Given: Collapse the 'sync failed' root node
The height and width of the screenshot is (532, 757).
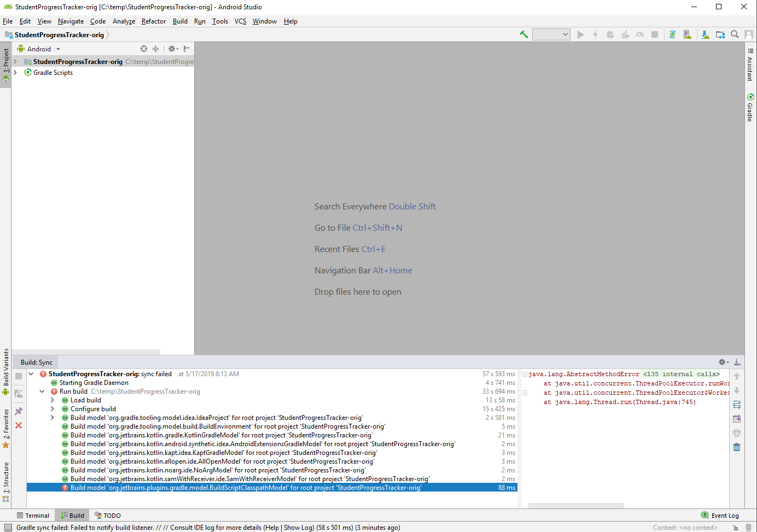Looking at the screenshot, I should 31,374.
